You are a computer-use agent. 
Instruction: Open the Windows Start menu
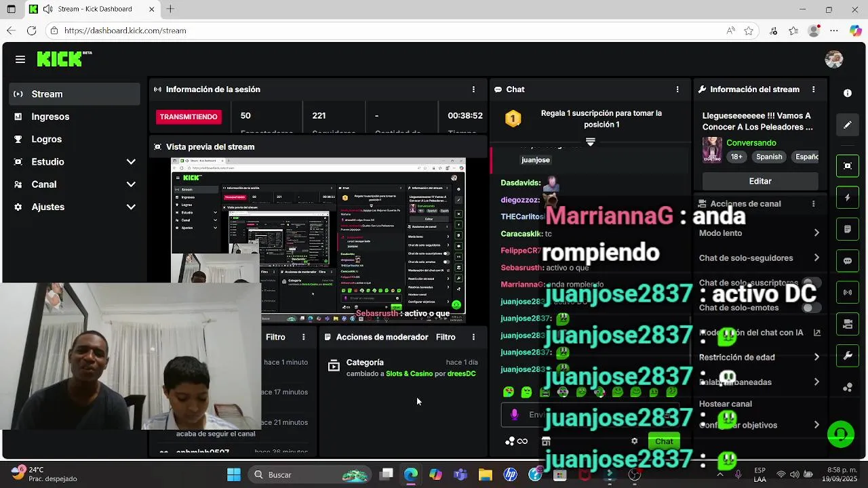click(234, 474)
